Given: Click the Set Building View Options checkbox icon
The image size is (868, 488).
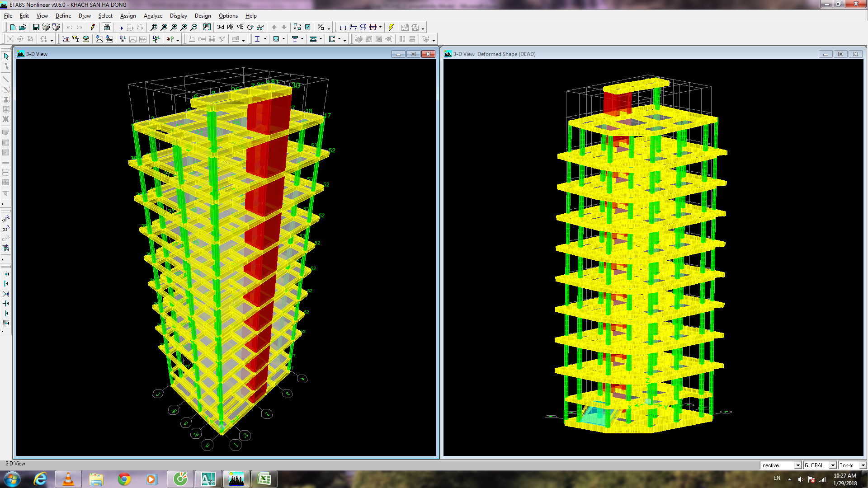Looking at the screenshot, I should [x=308, y=28].
